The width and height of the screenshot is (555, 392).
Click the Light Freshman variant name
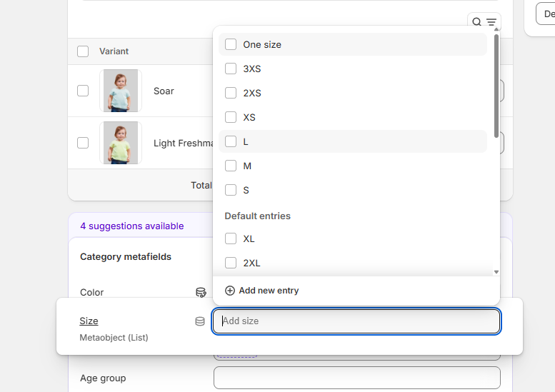183,144
